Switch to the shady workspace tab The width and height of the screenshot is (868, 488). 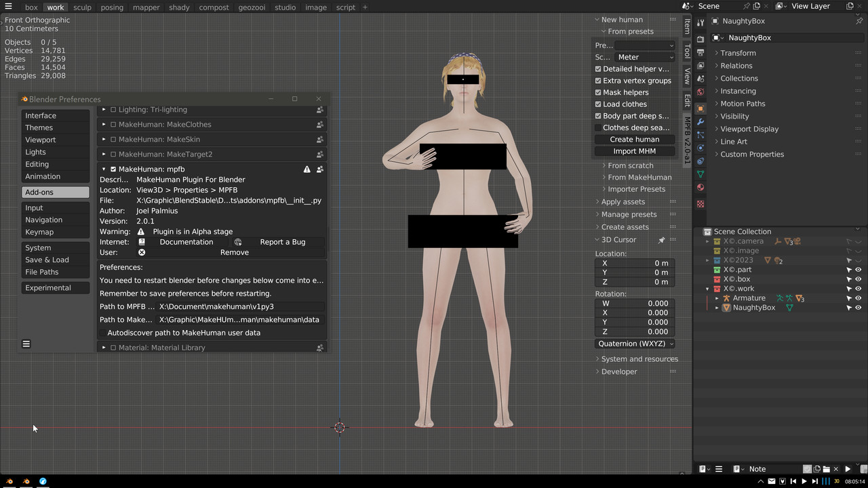pos(179,7)
